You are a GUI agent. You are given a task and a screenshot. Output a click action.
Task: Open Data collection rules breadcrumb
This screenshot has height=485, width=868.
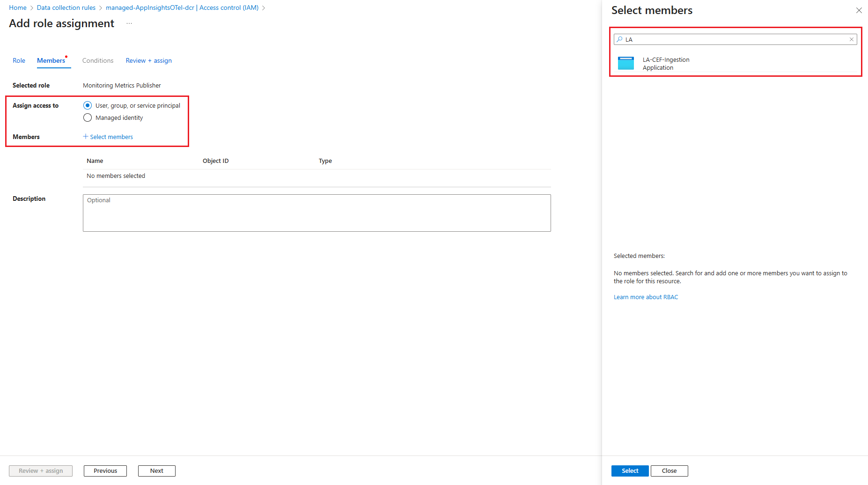pos(66,7)
